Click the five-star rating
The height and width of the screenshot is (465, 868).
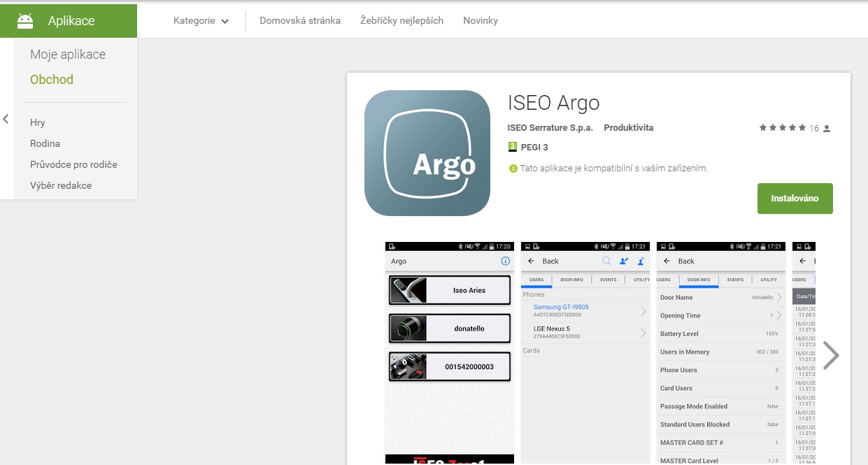click(x=783, y=129)
